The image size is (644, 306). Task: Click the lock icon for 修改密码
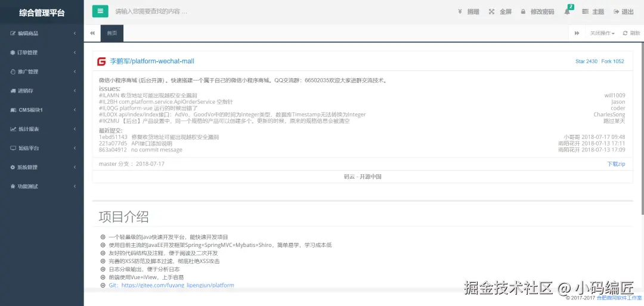[x=524, y=12]
